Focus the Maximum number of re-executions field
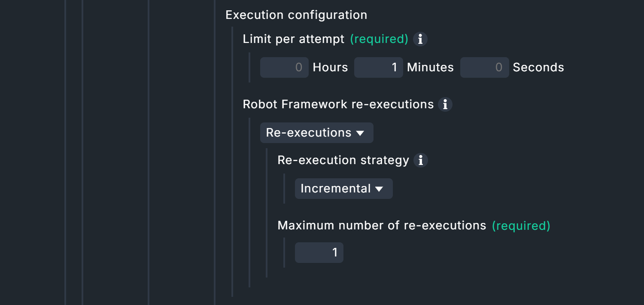Viewport: 644px width, 305px height. click(319, 253)
